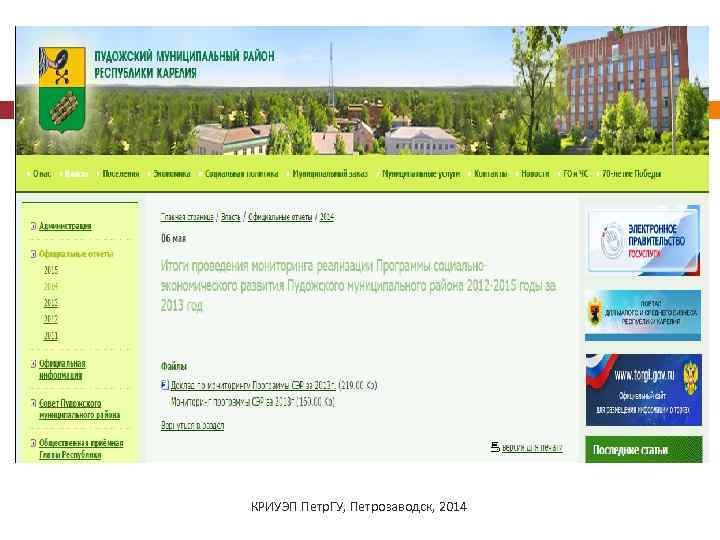
Task: Open the 70-летие Победы menu item
Action: (631, 174)
